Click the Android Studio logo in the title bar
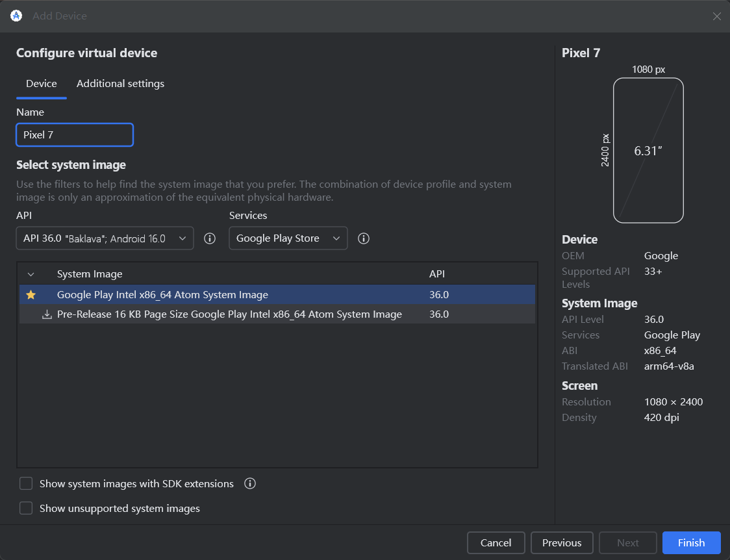The width and height of the screenshot is (730, 560). tap(15, 15)
